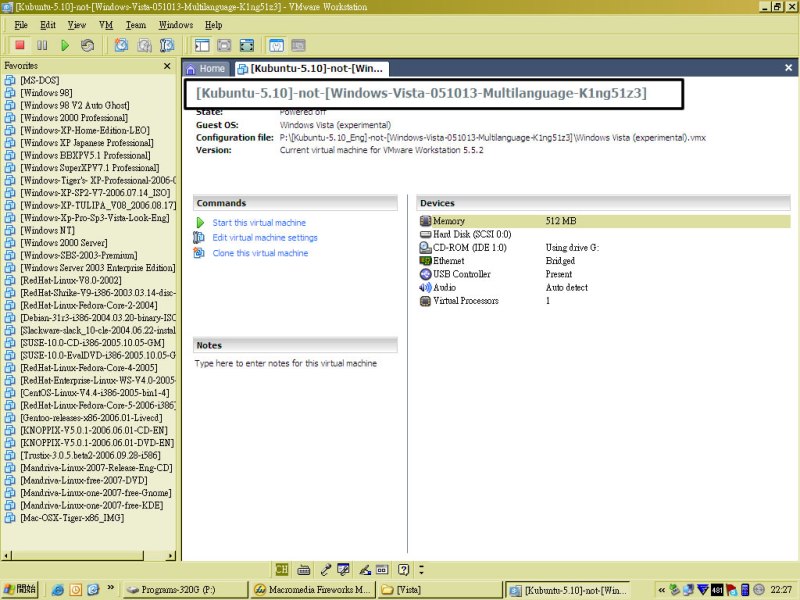Switch to console view toolbar icon
Screen dimensions: 800x600
(x=298, y=45)
